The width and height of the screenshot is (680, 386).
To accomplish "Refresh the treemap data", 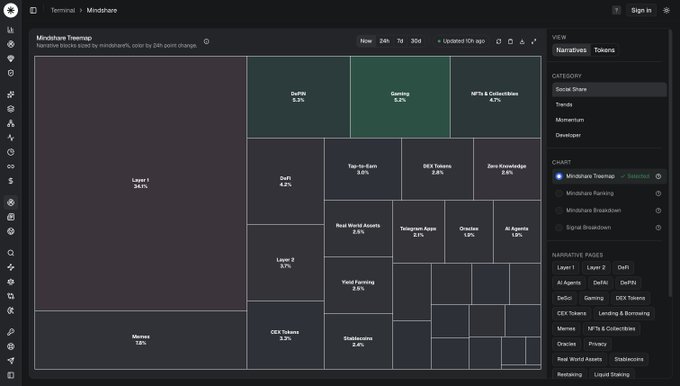I will 499,41.
